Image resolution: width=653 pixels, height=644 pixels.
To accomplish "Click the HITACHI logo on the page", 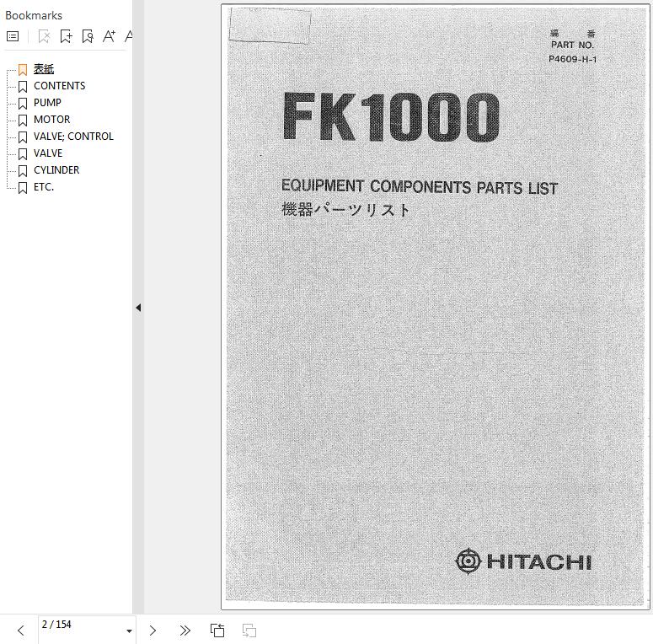I will [x=523, y=561].
